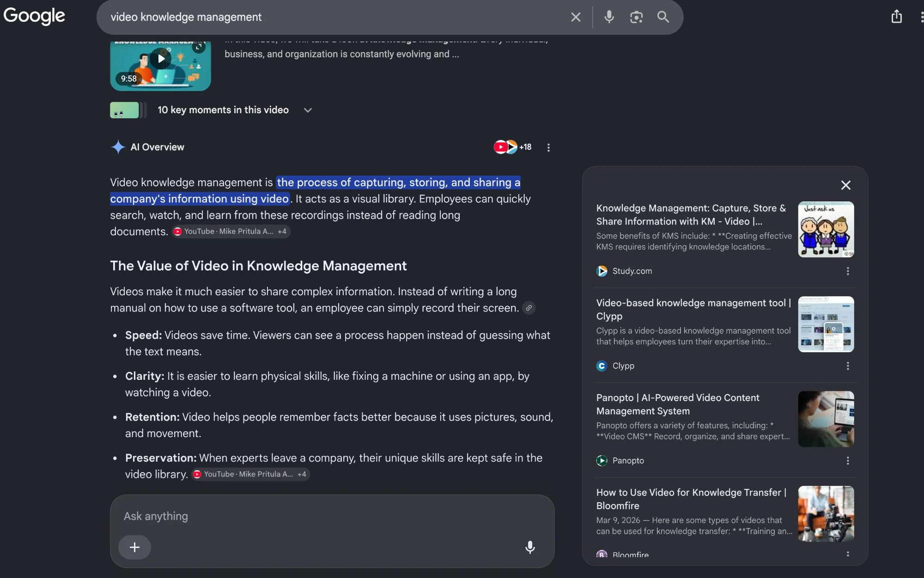Click the magnifying glass search icon
The image size is (924, 578).
click(x=663, y=17)
